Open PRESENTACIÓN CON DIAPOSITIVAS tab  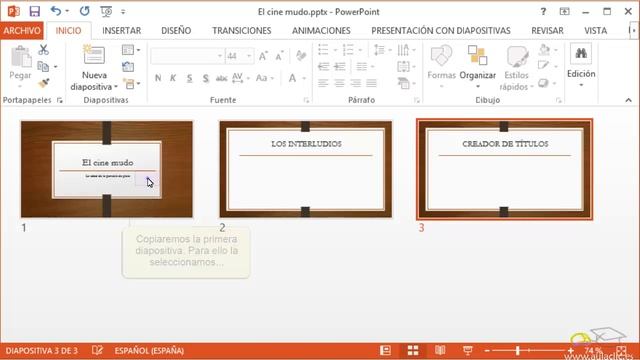pyautogui.click(x=441, y=31)
